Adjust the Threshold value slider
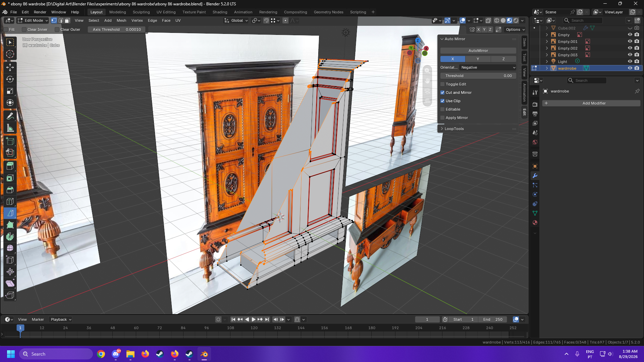644x362 pixels. 478,76
